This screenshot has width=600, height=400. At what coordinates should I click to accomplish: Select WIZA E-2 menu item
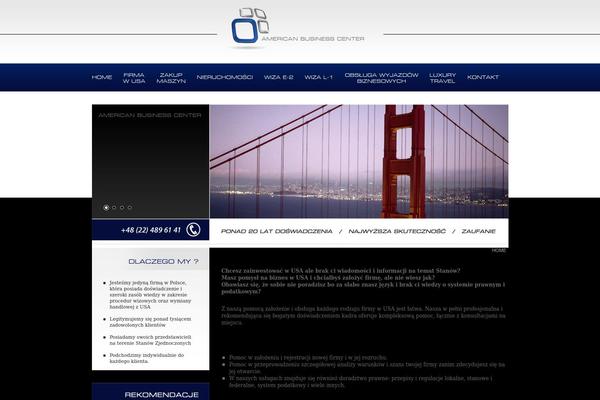point(279,77)
